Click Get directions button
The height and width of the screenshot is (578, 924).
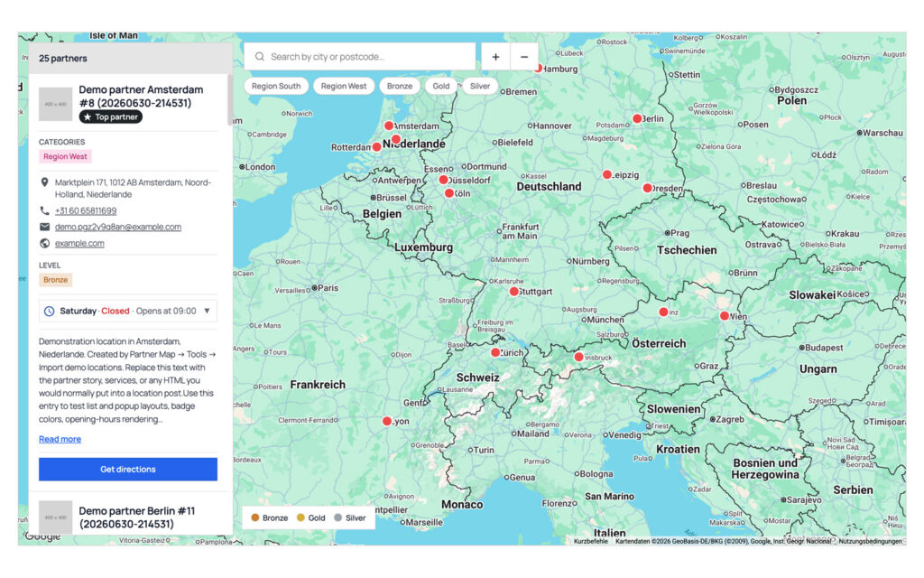tap(128, 470)
